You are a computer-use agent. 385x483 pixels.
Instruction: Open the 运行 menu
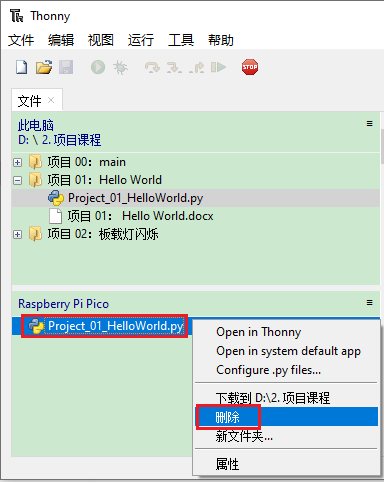[x=141, y=40]
